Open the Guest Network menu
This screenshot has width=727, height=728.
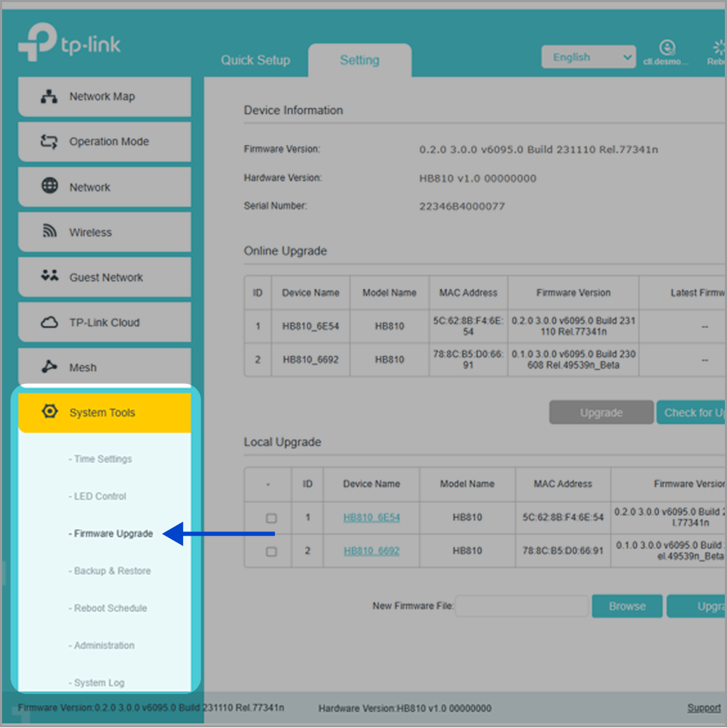tap(105, 277)
